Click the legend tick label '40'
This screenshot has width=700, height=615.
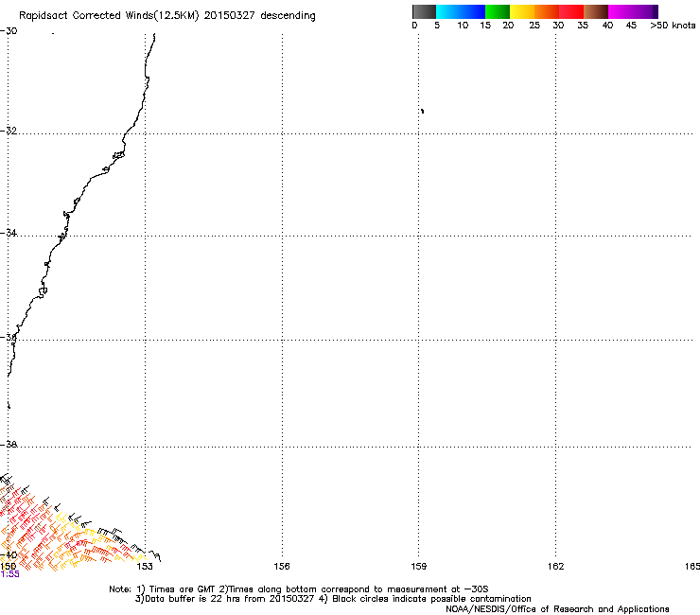click(607, 26)
